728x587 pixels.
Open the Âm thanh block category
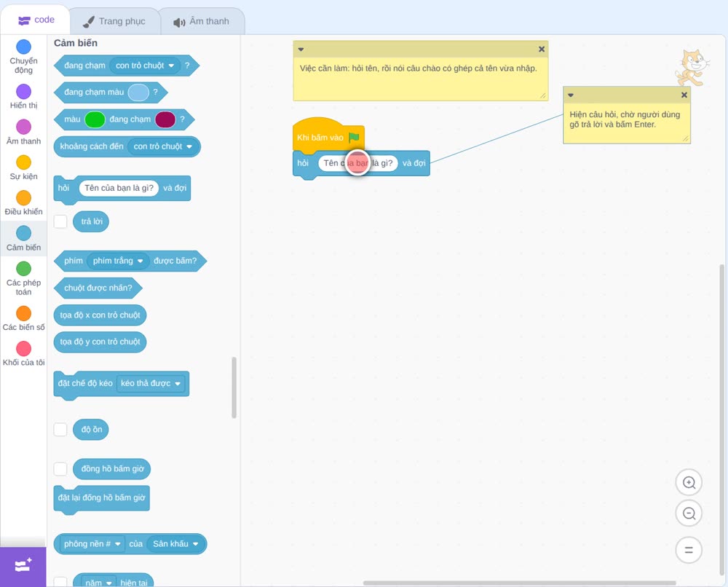pyautogui.click(x=24, y=132)
